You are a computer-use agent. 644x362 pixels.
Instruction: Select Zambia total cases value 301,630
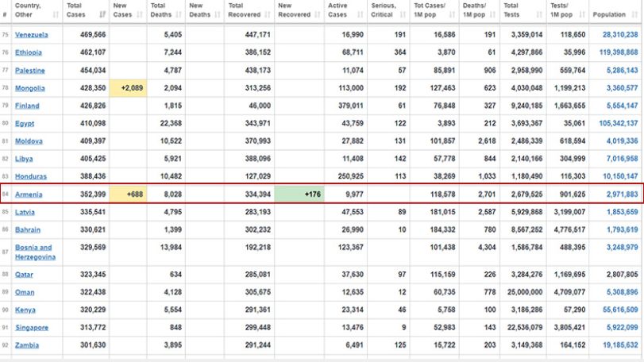(93, 345)
